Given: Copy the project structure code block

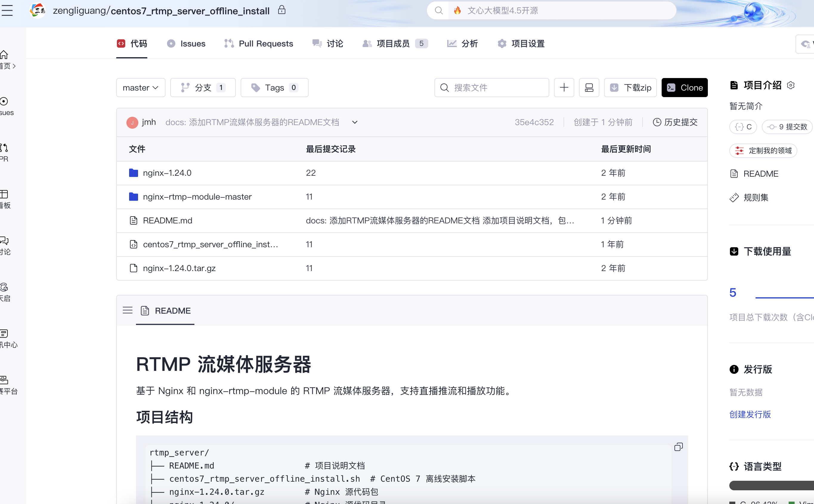Looking at the screenshot, I should point(679,447).
